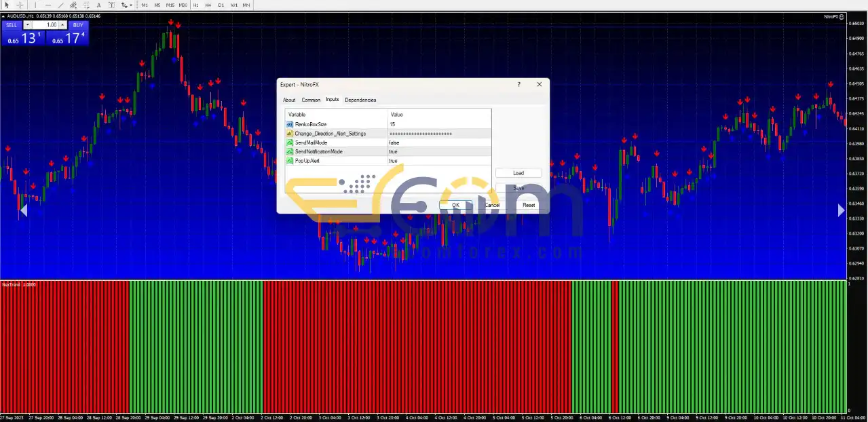Select the text (A) tool
Viewport: 868px width, 422px height.
(x=98, y=5)
